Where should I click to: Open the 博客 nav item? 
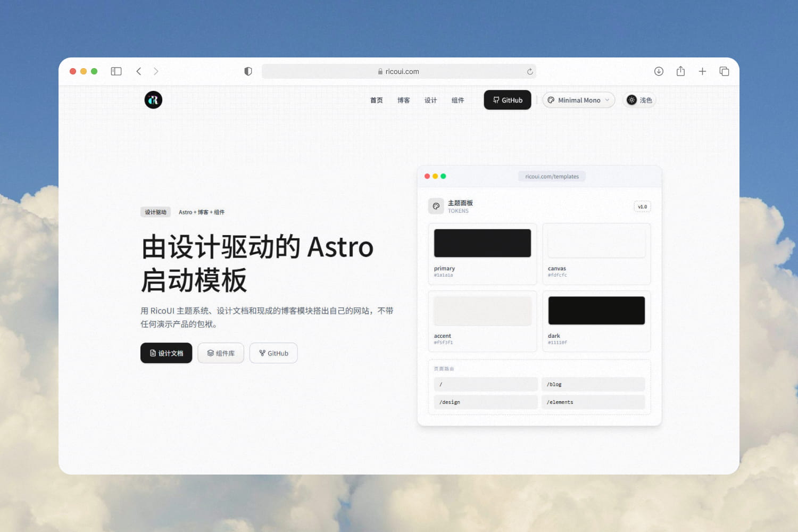(x=404, y=100)
